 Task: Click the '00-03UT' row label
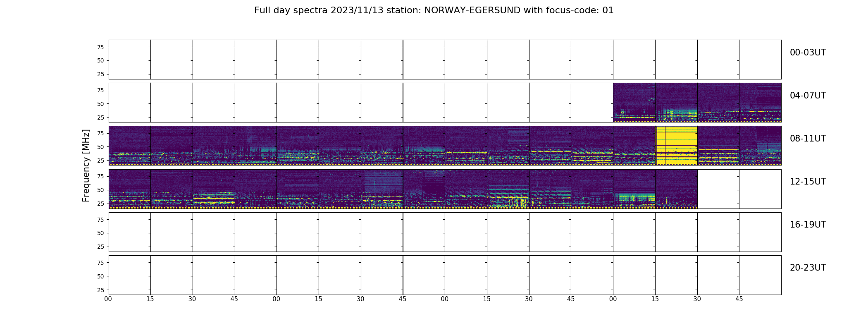[808, 53]
